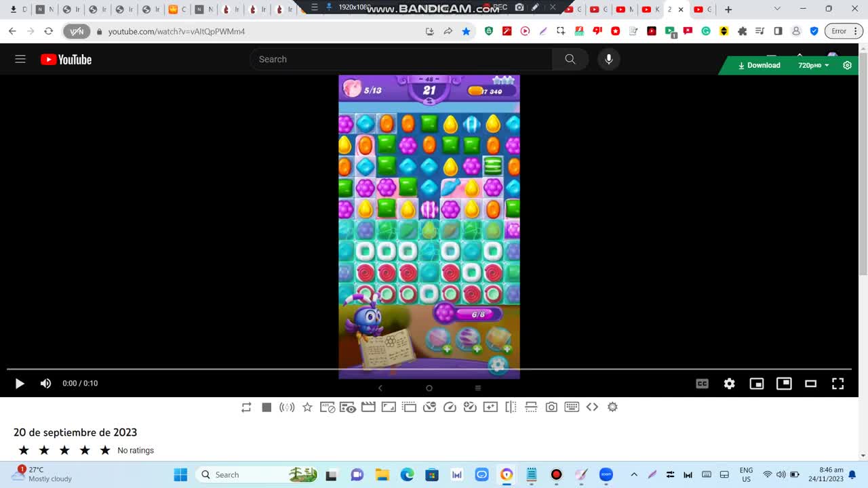Open Zoom from the taskbar

coord(606,474)
